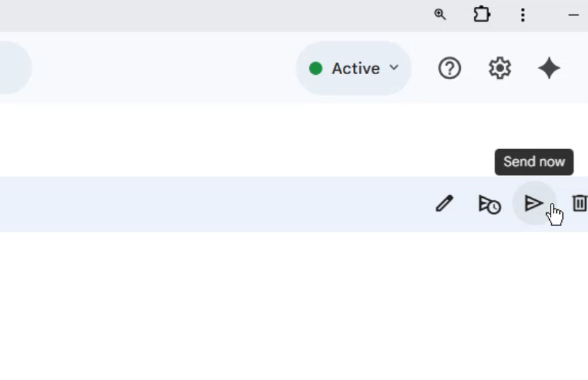Click the "Active" status text label
The height and width of the screenshot is (380, 588).
point(355,68)
